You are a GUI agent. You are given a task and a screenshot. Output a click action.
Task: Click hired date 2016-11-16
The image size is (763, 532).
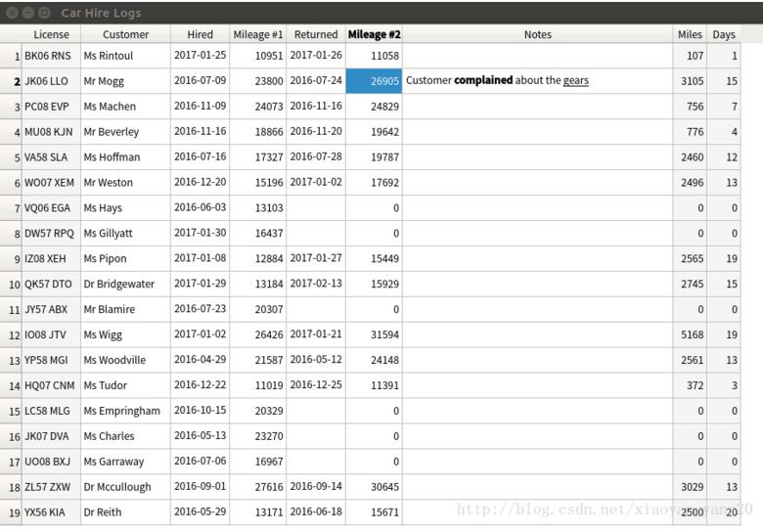click(200, 131)
